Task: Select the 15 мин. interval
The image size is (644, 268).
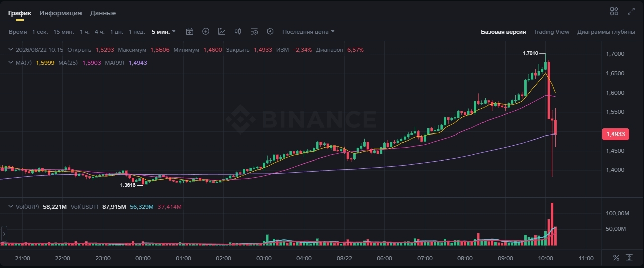Action: [x=64, y=32]
